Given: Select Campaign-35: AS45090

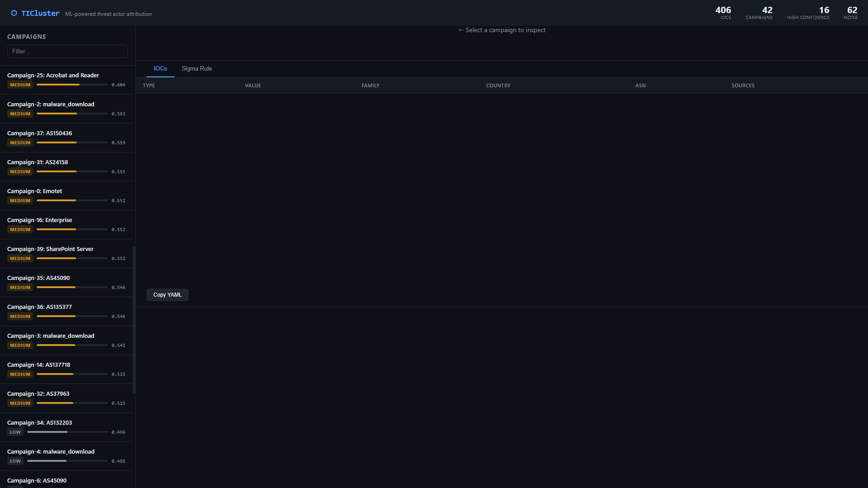Looking at the screenshot, I should (x=66, y=283).
